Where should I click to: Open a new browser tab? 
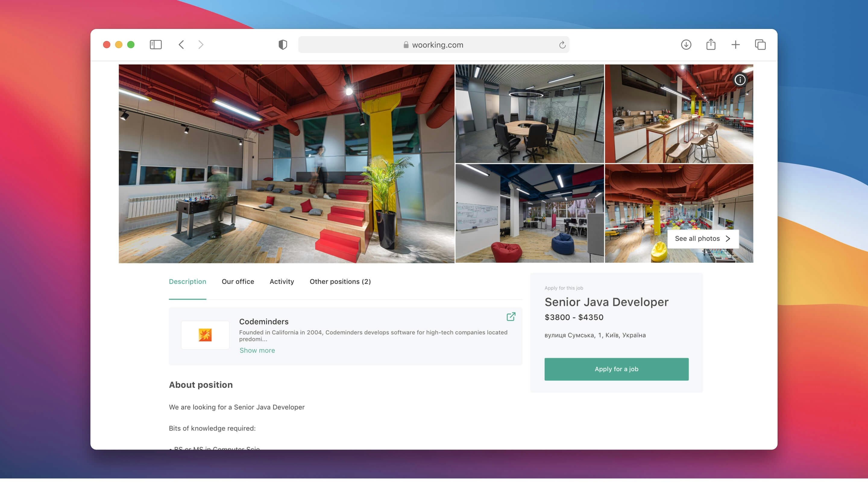click(x=735, y=45)
